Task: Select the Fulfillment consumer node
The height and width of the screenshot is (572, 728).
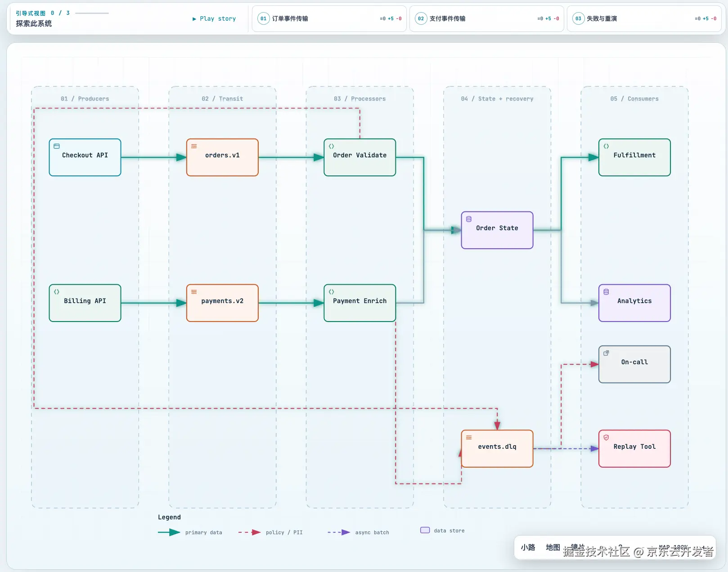Action: pyautogui.click(x=634, y=157)
